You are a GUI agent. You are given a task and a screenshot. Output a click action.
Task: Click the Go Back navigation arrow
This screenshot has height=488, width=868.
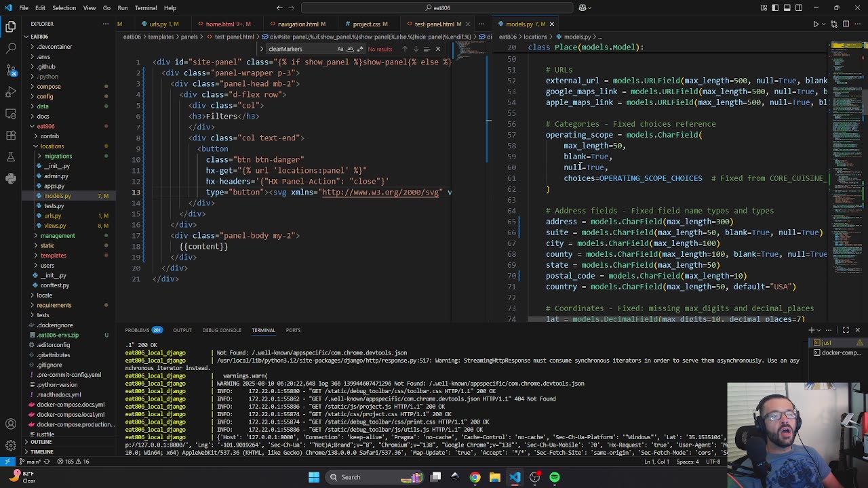point(279,8)
